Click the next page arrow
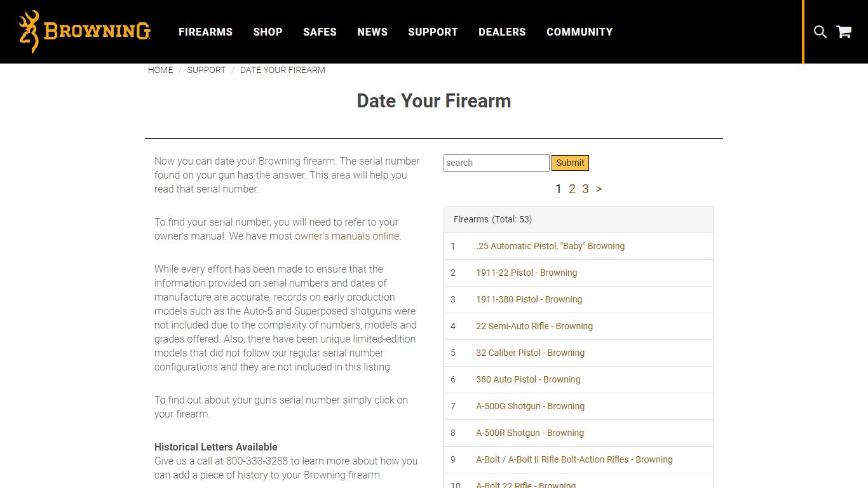The width and height of the screenshot is (868, 488). pyautogui.click(x=599, y=189)
